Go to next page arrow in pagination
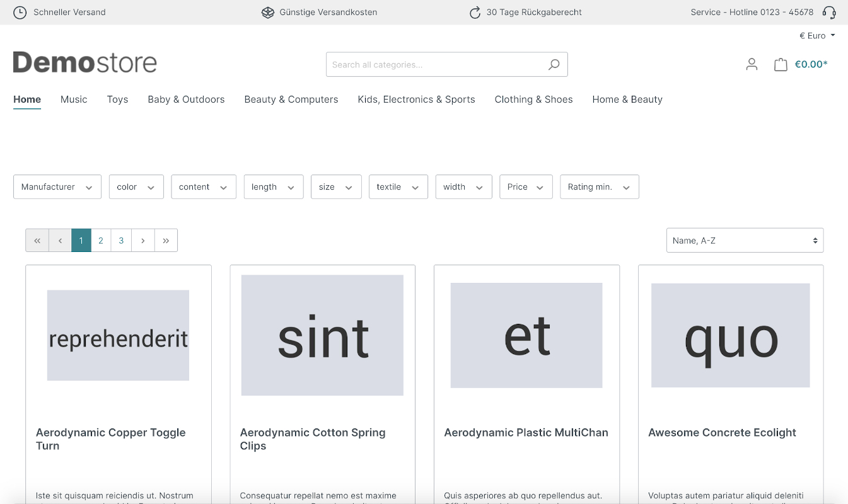 [143, 241]
